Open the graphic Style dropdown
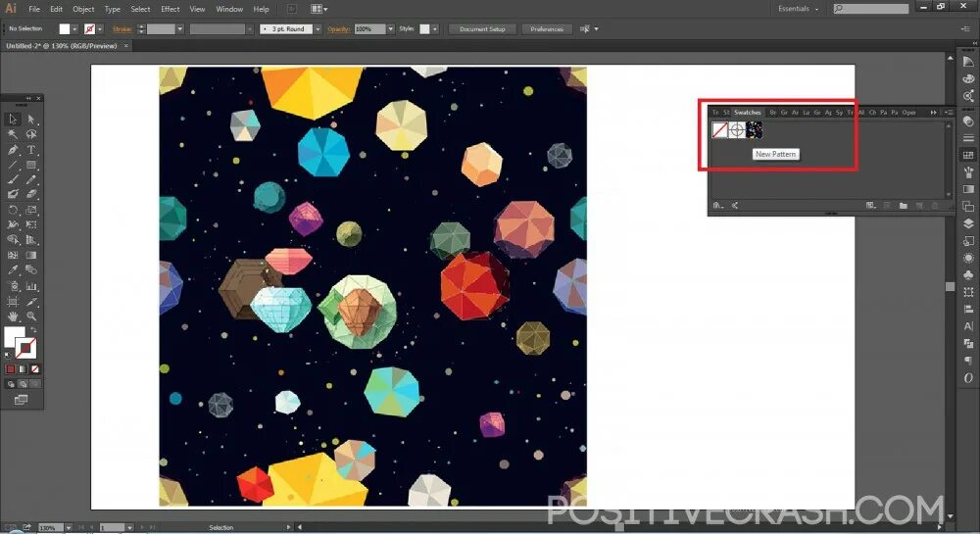Viewport: 980px width, 534px height. 435,28
